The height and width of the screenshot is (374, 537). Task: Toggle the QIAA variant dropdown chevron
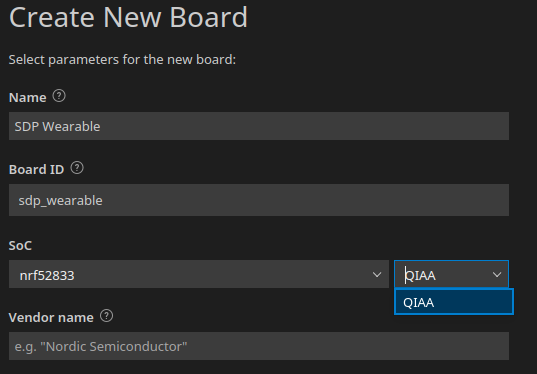(497, 275)
